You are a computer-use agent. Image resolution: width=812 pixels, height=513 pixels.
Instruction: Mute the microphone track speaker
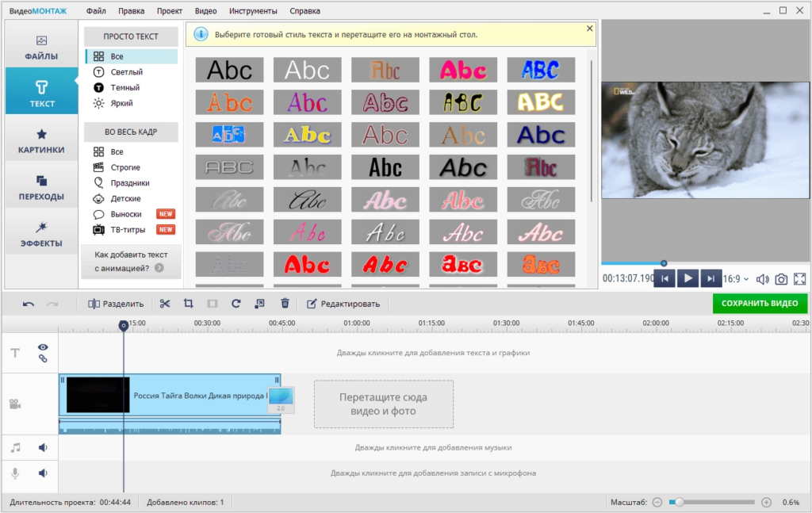tap(43, 473)
